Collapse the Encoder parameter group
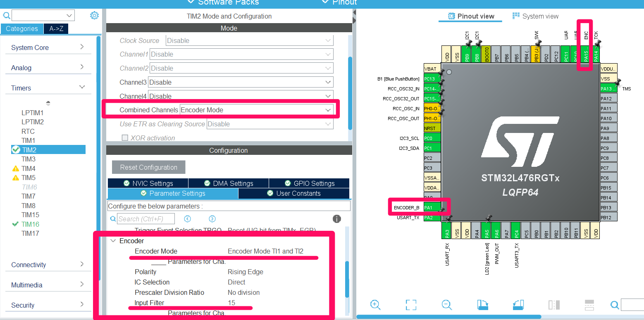Viewport: 644px width, 320px height. click(x=113, y=241)
